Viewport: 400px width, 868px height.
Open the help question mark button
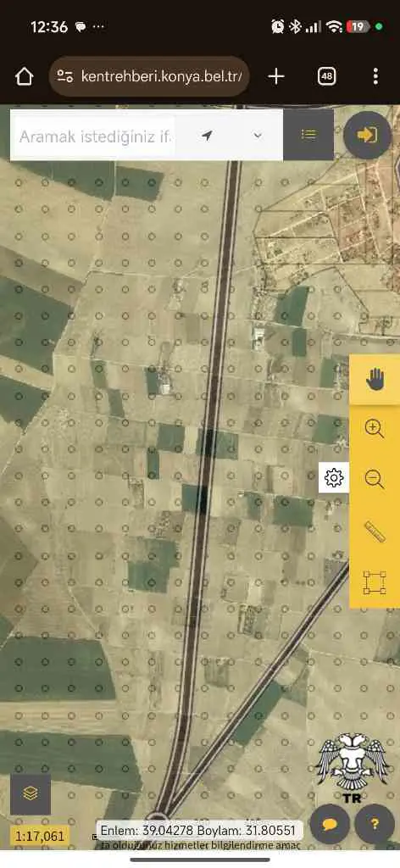tap(375, 824)
